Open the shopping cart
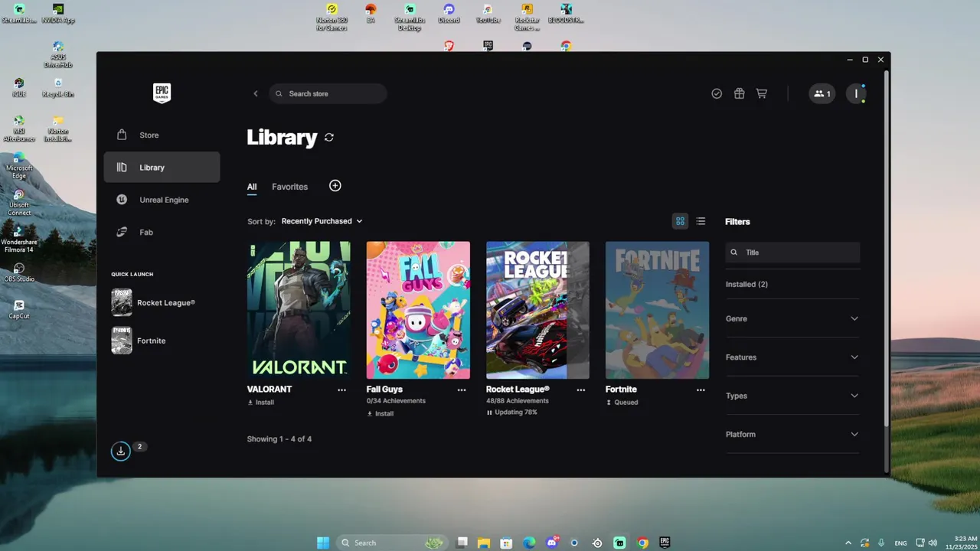Screen dimensions: 980x551 click(761, 93)
